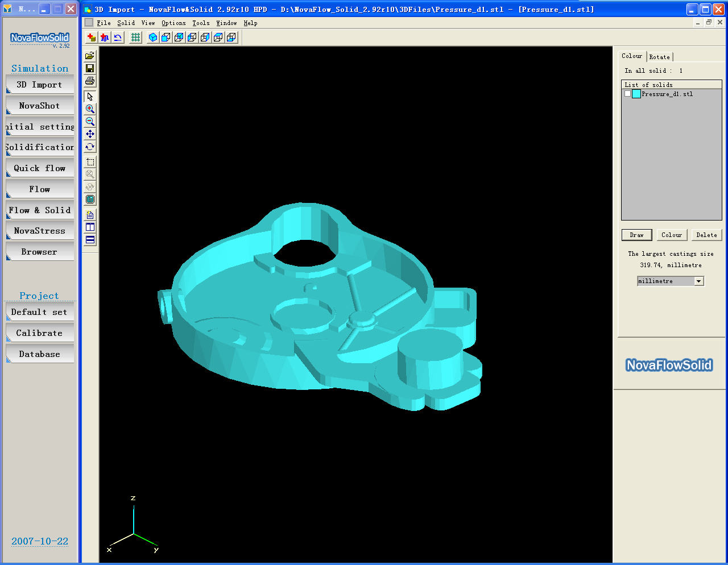This screenshot has height=565, width=728.
Task: Print using the printer icon
Action: (90, 81)
